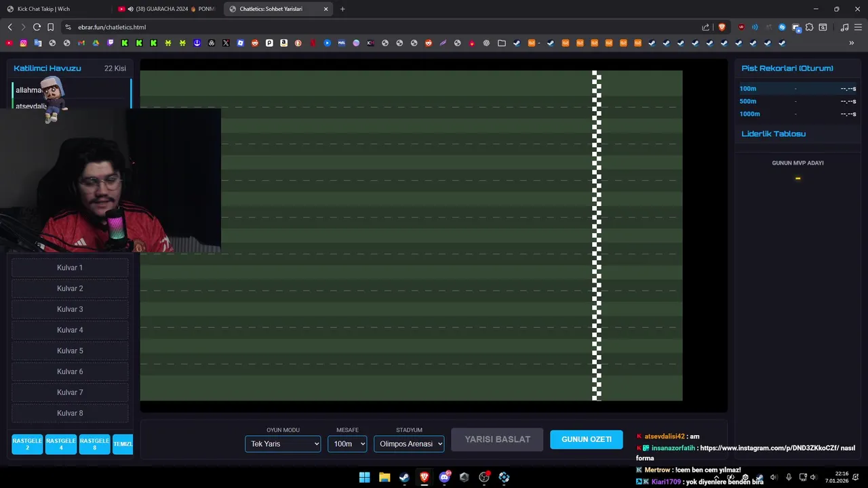
Task: Open the Twitch bookmark icon
Action: pyautogui.click(x=110, y=43)
